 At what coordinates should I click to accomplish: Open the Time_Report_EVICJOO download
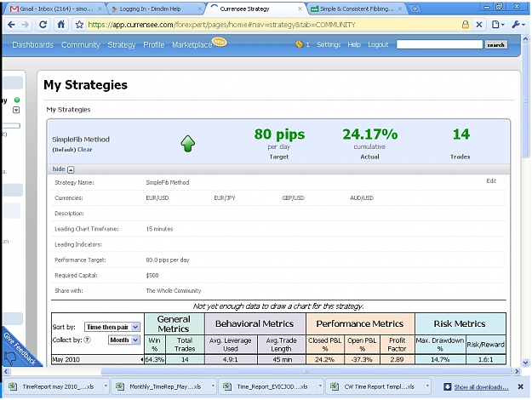[268, 386]
